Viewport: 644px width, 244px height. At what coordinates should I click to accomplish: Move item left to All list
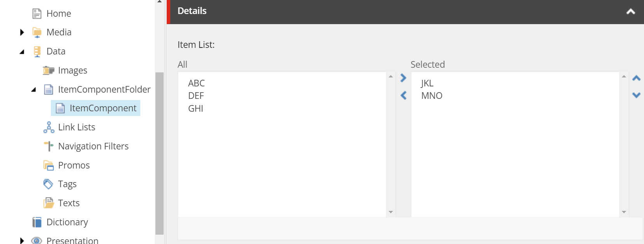(403, 95)
